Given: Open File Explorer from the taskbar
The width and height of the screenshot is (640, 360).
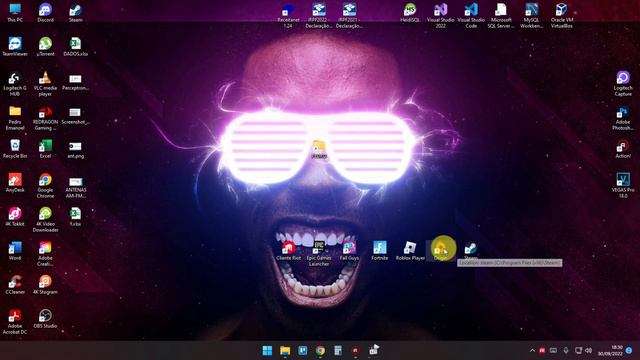Looking at the screenshot, I should tap(285, 350).
